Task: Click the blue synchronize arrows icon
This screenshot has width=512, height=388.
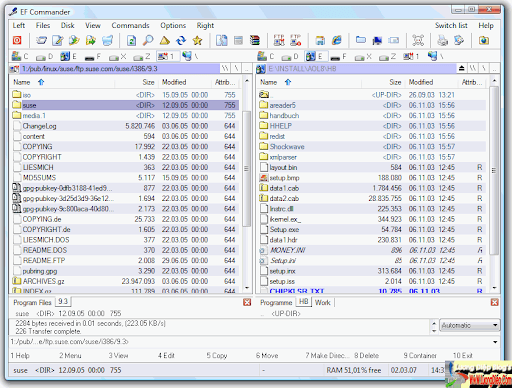Action: 181,40
